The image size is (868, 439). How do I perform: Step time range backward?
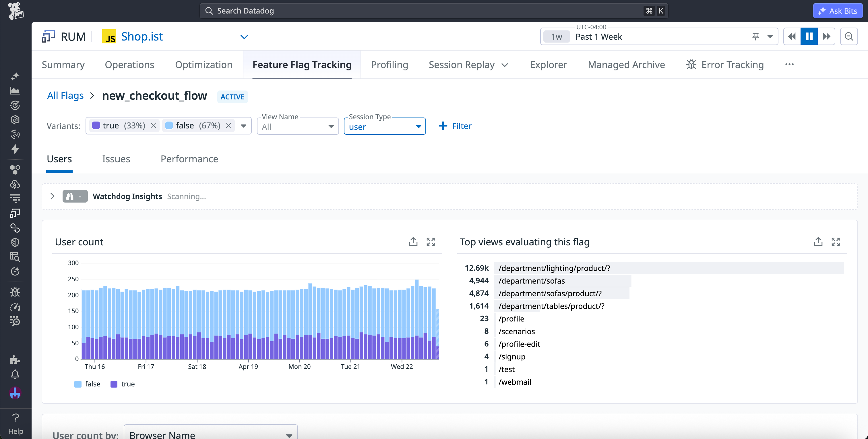(792, 36)
